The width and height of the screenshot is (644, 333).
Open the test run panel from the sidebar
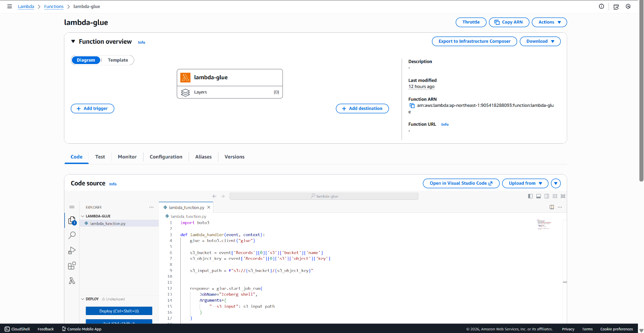[72, 250]
